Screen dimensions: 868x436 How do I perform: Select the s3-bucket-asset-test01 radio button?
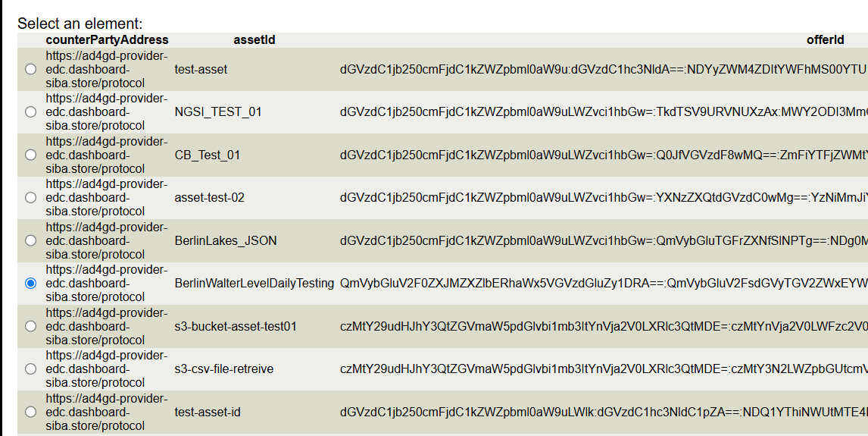[30, 326]
